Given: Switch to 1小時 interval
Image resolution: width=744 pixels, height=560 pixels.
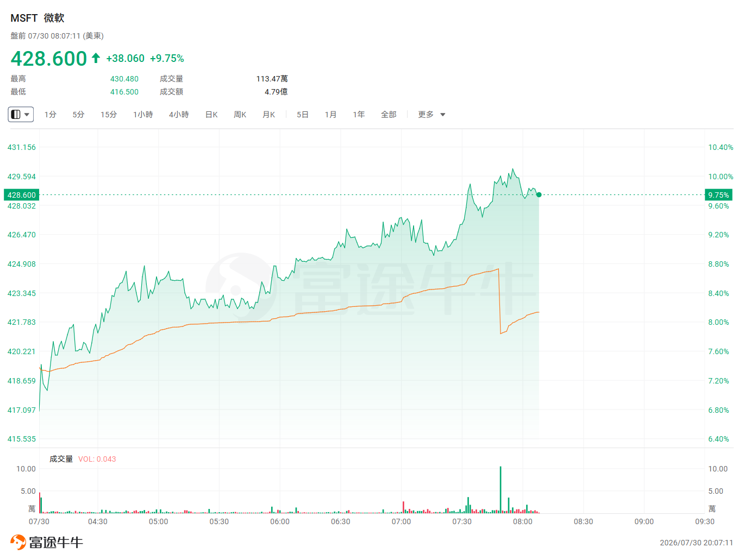Looking at the screenshot, I should (143, 115).
